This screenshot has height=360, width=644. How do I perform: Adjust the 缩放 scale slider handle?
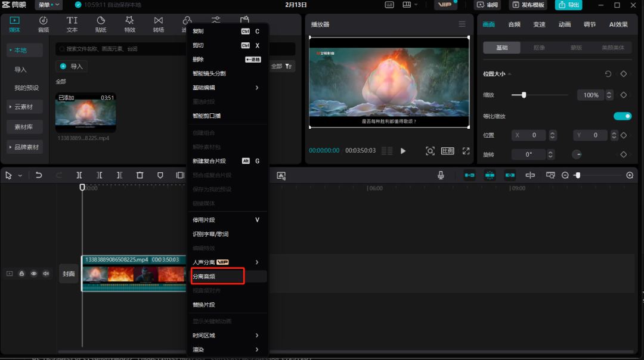click(x=524, y=95)
